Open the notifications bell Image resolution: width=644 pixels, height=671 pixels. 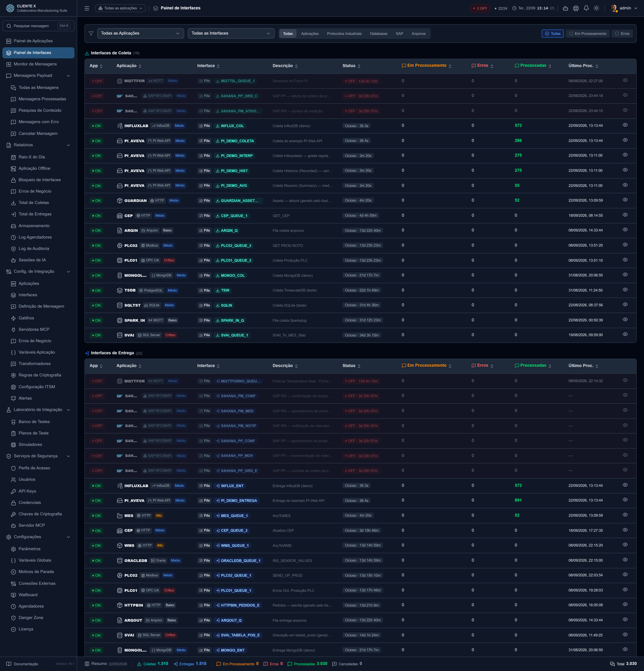click(x=586, y=8)
